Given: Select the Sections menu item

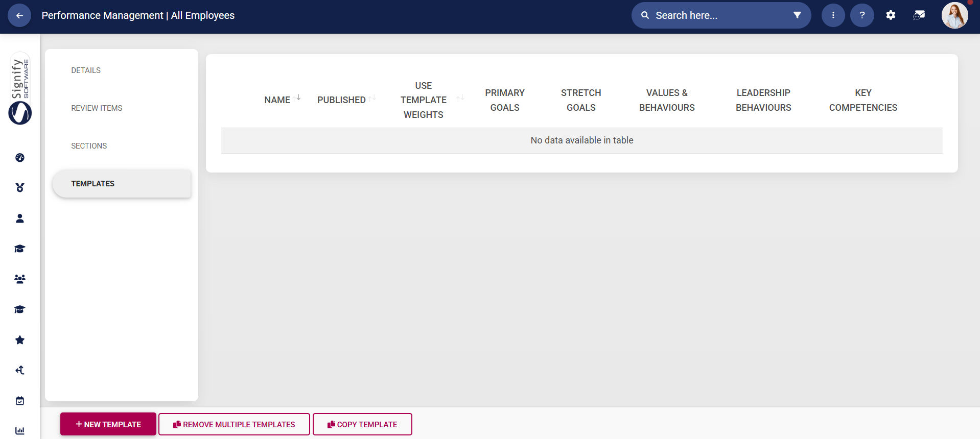Looking at the screenshot, I should tap(89, 146).
